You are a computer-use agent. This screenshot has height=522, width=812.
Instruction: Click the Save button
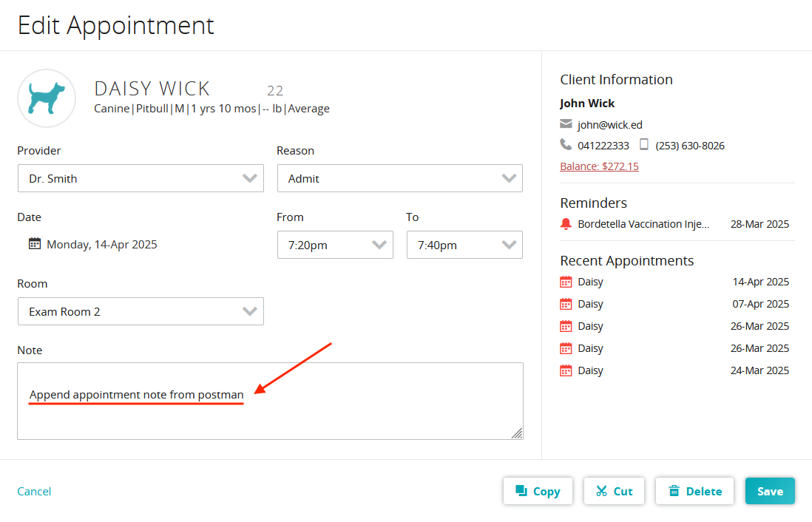770,491
